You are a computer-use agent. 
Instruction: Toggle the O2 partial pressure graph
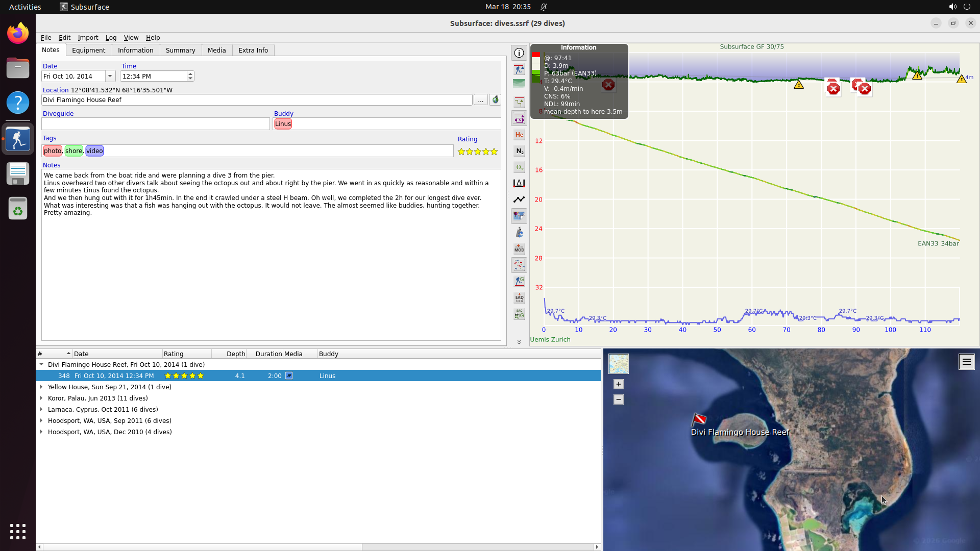[519, 167]
